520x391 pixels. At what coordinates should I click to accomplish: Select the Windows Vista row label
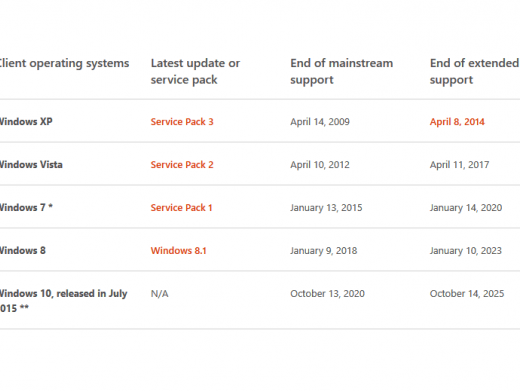(31, 165)
